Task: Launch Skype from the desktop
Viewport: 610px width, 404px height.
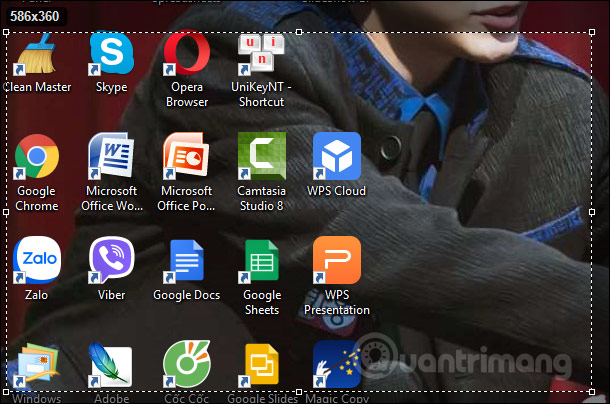Action: click(111, 53)
